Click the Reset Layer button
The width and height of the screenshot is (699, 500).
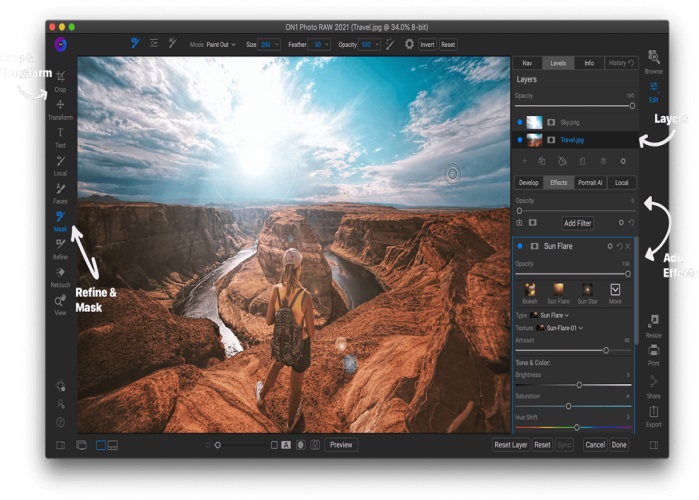click(510, 444)
